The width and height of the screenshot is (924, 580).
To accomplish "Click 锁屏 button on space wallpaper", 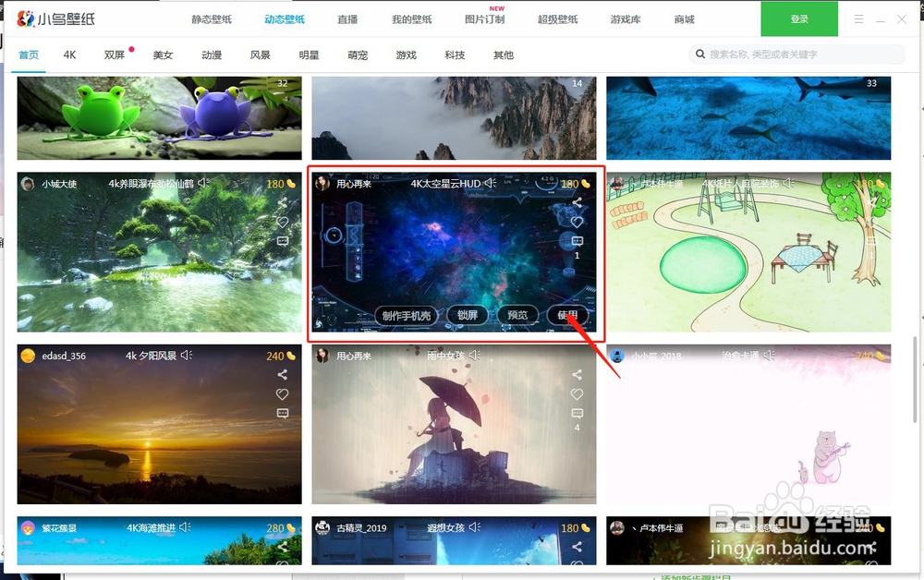I will [x=468, y=315].
